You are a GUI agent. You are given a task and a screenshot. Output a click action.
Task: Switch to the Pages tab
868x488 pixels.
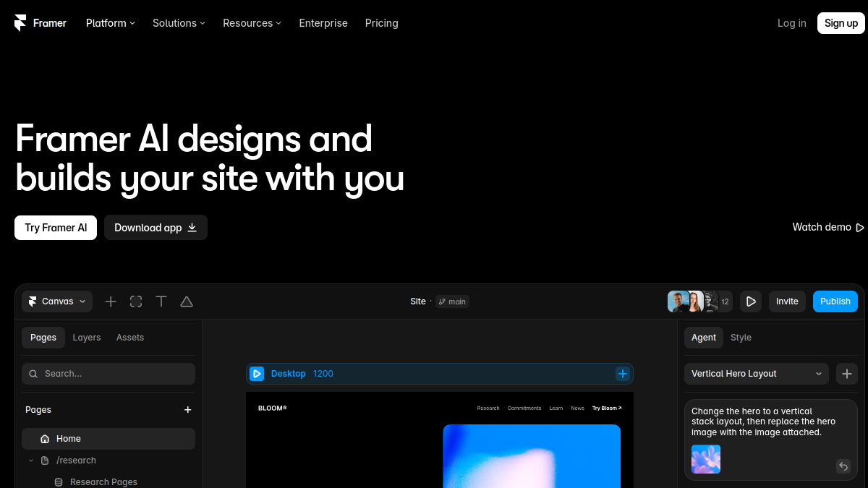point(43,338)
